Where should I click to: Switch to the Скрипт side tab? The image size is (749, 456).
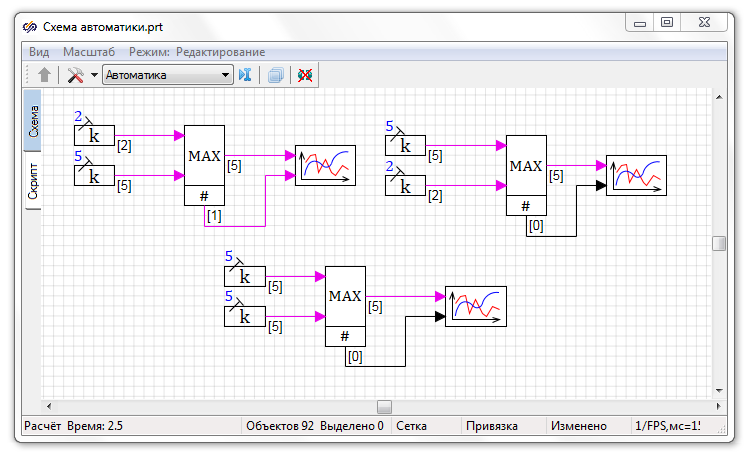tap(32, 181)
